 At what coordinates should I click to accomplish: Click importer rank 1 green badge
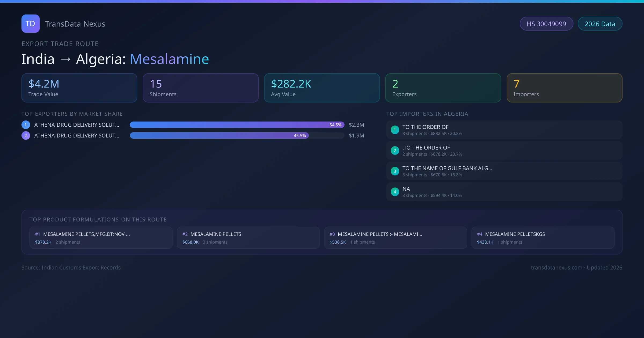[x=395, y=130]
